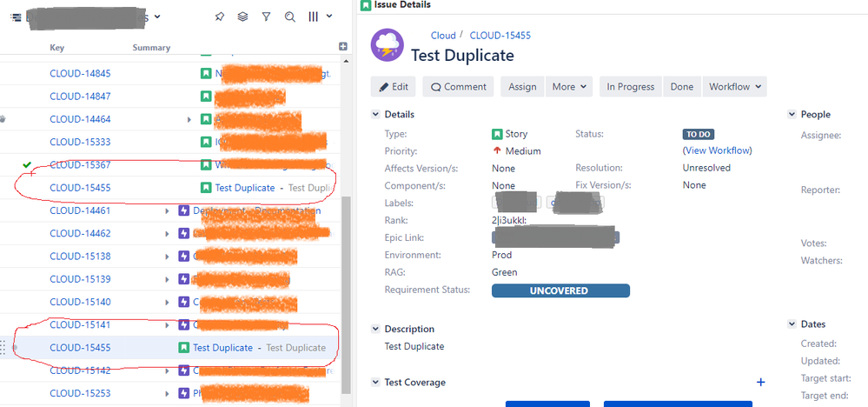Expand the CLOUD-14464 row
The image size is (868, 407).
(189, 119)
